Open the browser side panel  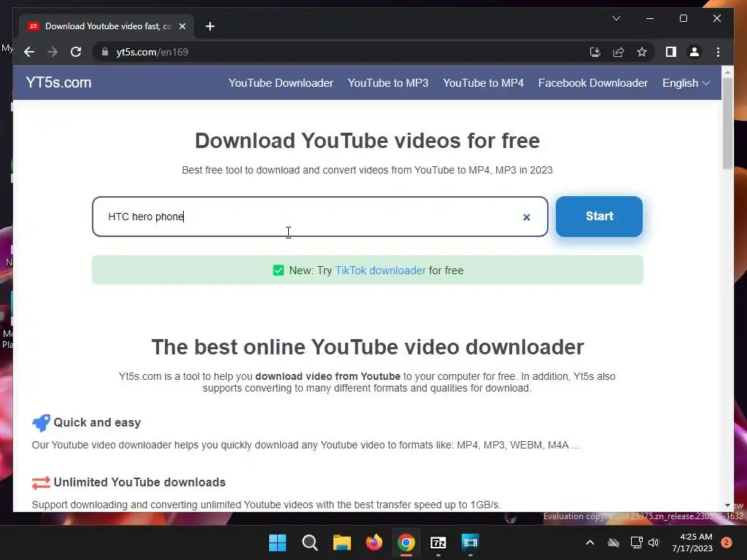point(671,52)
